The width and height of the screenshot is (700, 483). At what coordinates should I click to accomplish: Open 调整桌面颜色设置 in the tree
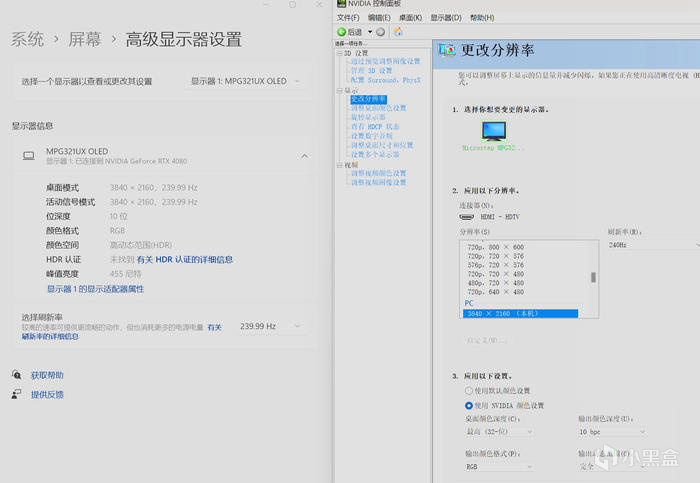click(379, 108)
